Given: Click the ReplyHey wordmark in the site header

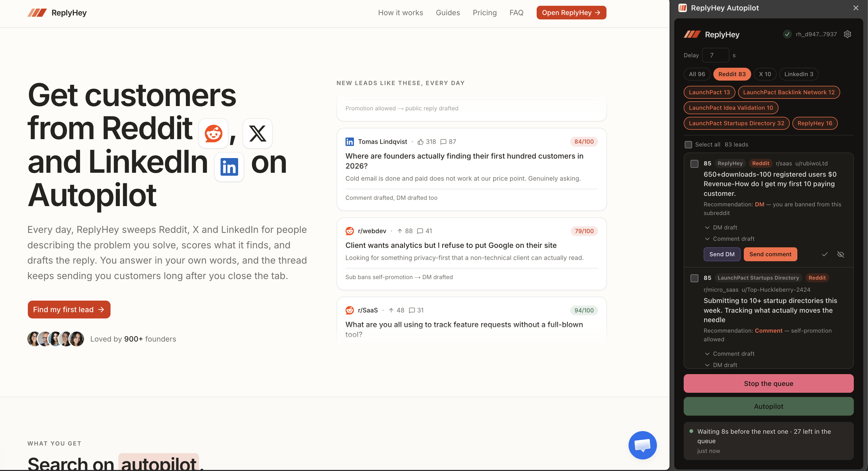Looking at the screenshot, I should (x=69, y=13).
